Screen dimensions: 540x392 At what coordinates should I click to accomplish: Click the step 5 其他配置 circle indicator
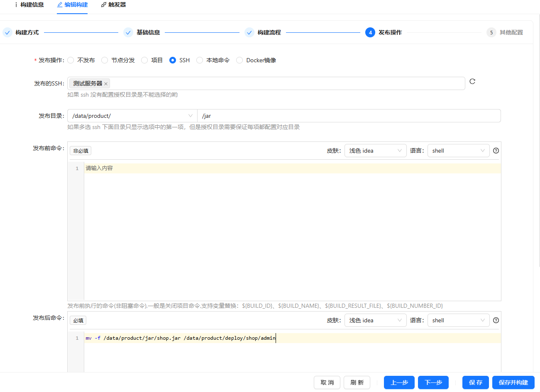[491, 32]
